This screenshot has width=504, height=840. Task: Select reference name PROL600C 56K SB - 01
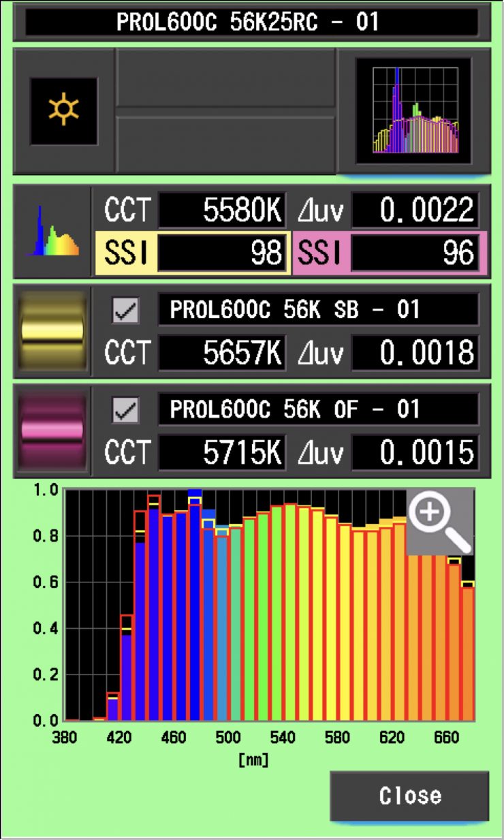point(318,311)
